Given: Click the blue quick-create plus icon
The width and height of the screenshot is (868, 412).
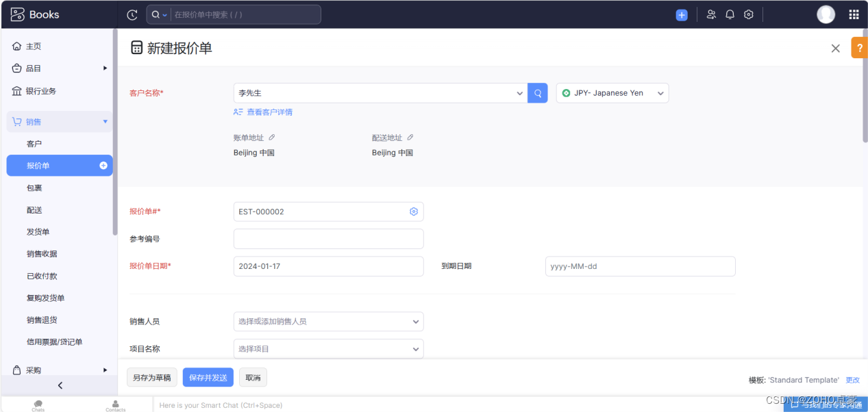Looking at the screenshot, I should [x=682, y=14].
